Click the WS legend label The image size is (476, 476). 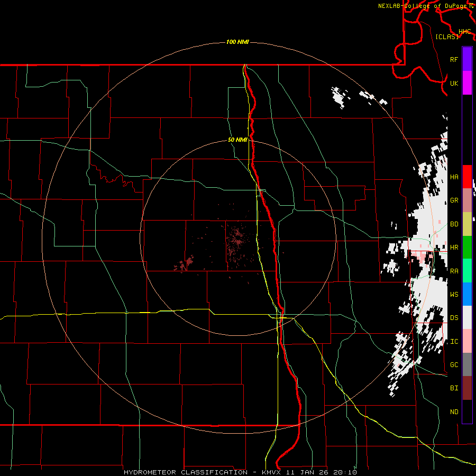pos(454,294)
